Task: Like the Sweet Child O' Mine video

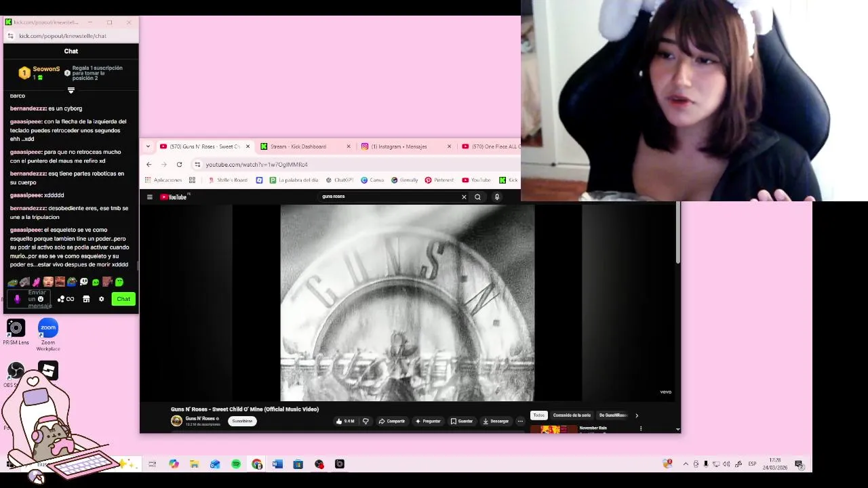Action: pos(345,421)
